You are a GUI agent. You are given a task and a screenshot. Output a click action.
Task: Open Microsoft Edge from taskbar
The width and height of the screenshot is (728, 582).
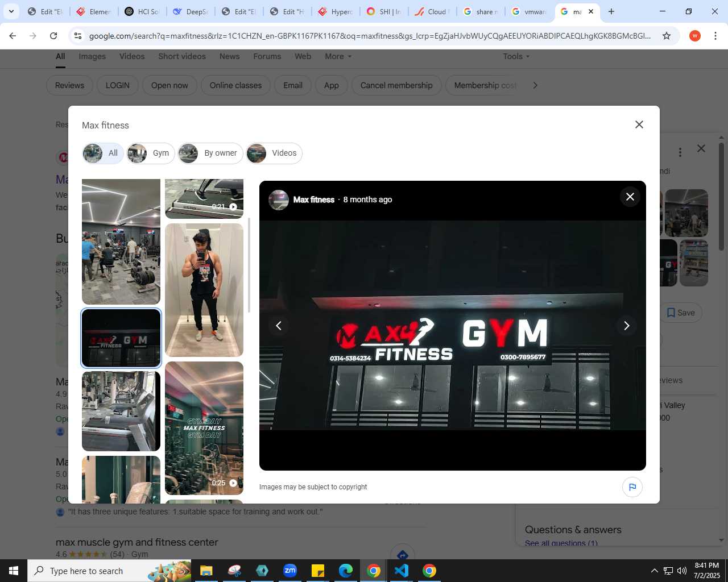click(346, 571)
